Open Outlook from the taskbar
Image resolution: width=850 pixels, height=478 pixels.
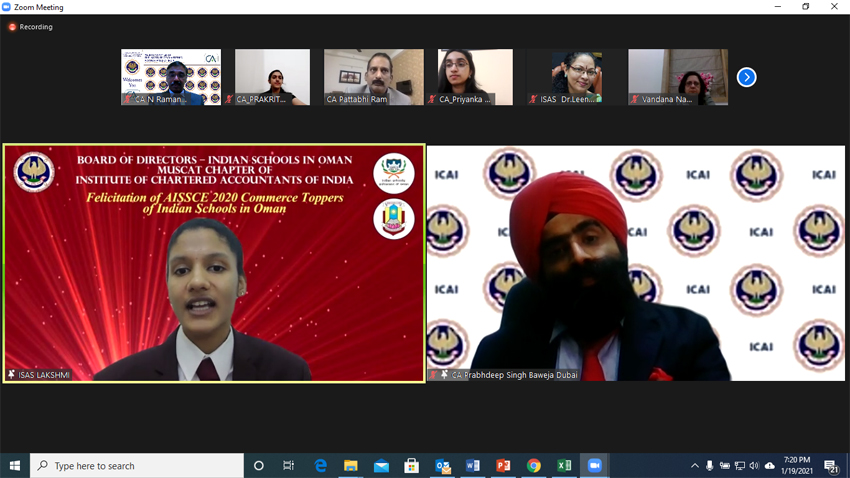point(442,466)
